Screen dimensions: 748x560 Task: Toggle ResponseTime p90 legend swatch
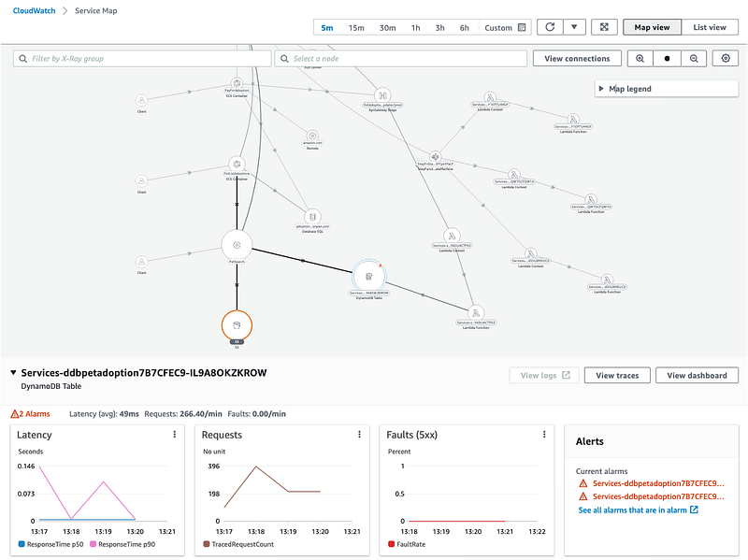pos(93,544)
